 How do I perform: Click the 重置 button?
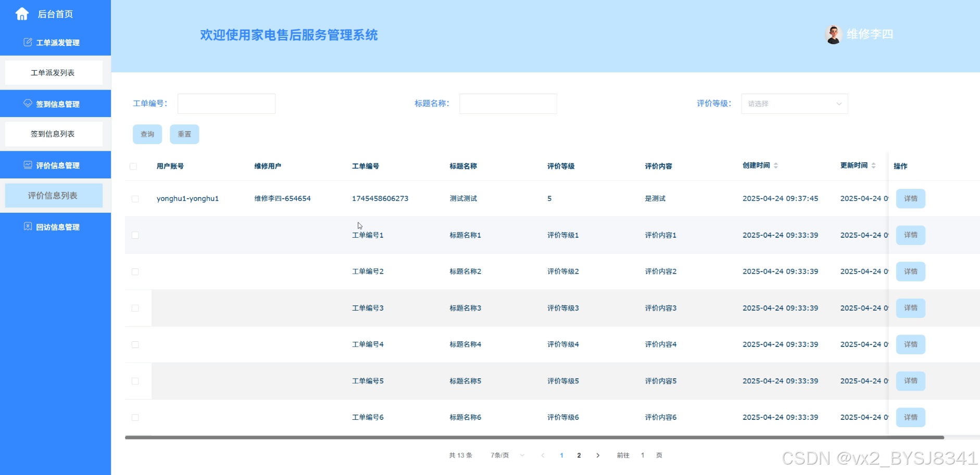coord(184,134)
